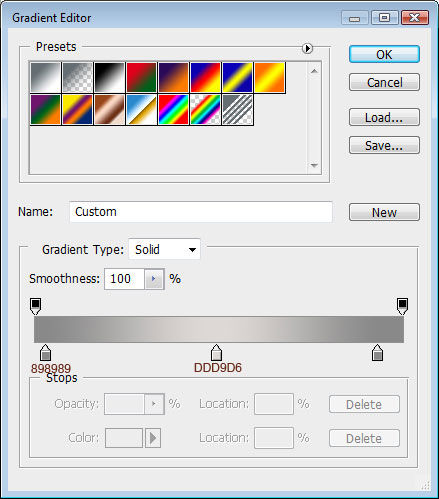Select the left opacity stop above the gradient
439x499 pixels.
tap(36, 306)
